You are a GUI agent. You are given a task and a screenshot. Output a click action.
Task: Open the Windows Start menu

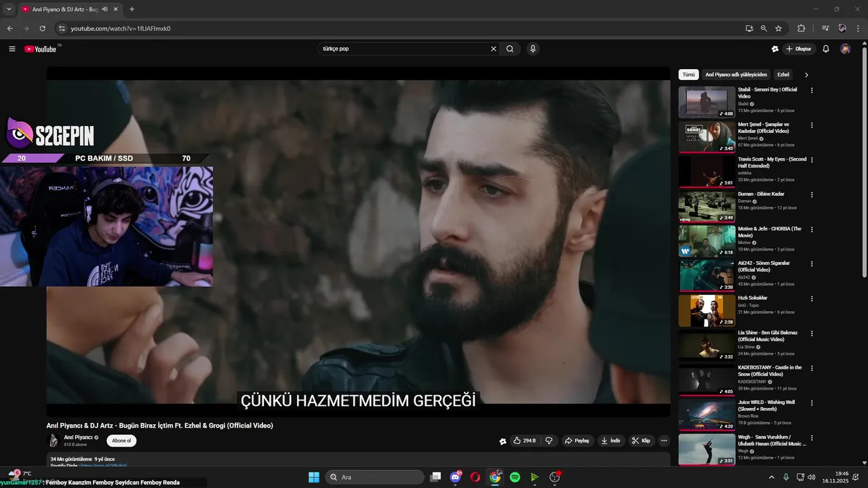coord(314,477)
